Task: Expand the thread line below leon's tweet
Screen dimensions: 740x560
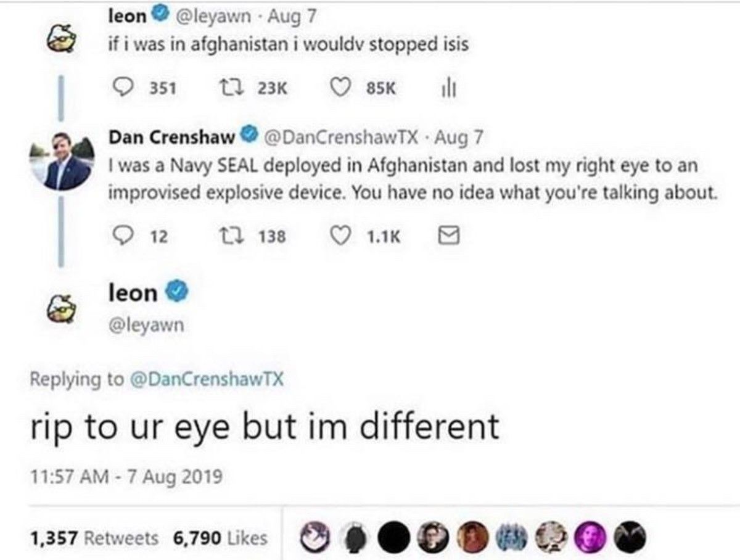Action: 60,97
